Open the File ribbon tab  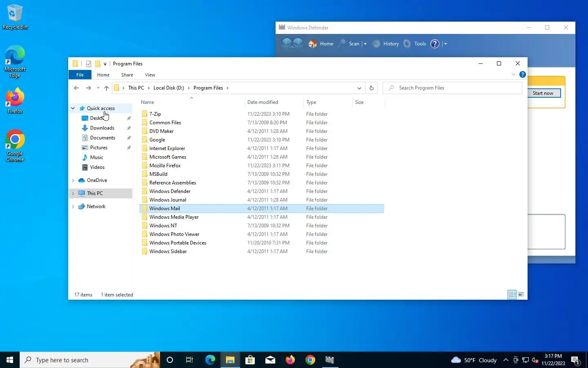80,75
